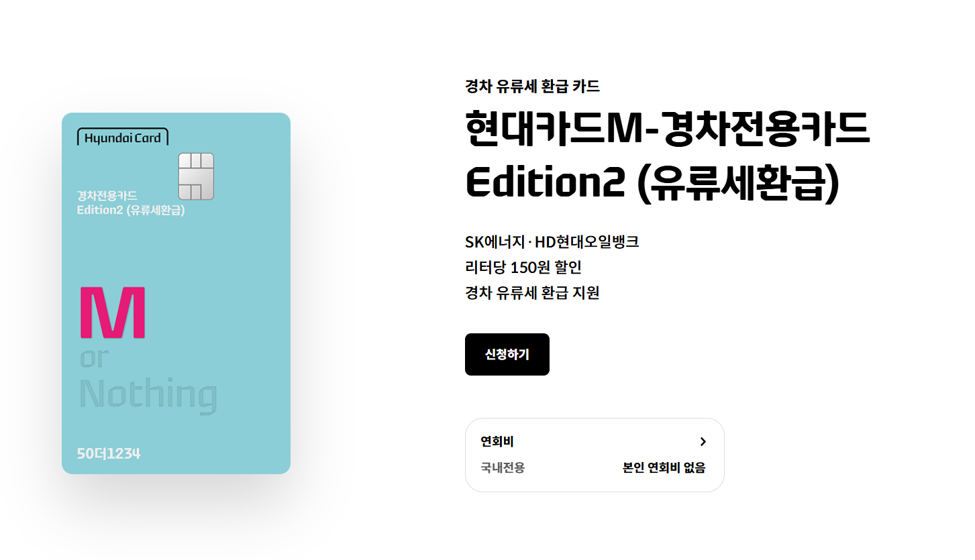Screen dimensions: 975x560
Task: Click the Edition2 (유류세환급) headline line
Action: (652, 182)
